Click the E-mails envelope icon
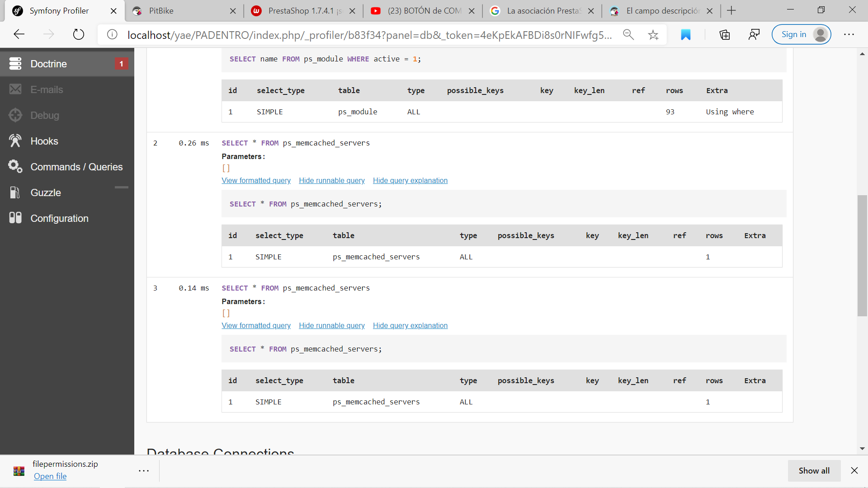The height and width of the screenshot is (488, 868). [x=15, y=89]
